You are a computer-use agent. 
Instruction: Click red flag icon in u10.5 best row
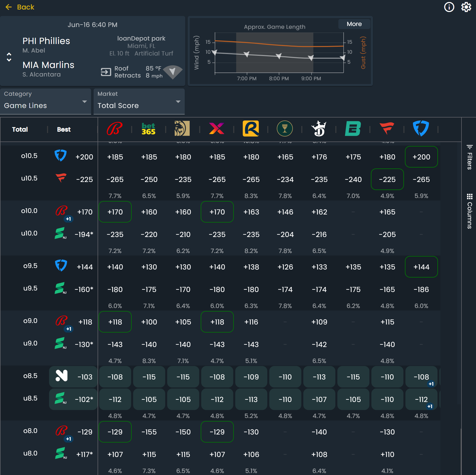61,178
